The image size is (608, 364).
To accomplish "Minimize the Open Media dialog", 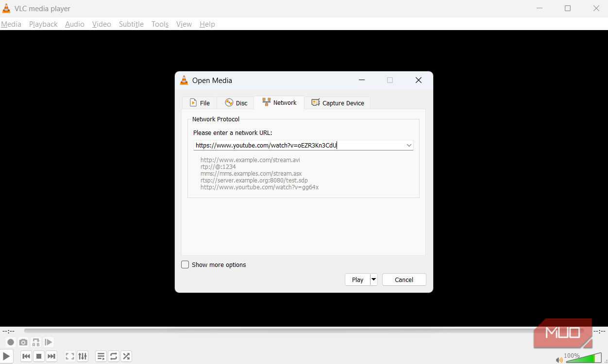I will pyautogui.click(x=362, y=81).
